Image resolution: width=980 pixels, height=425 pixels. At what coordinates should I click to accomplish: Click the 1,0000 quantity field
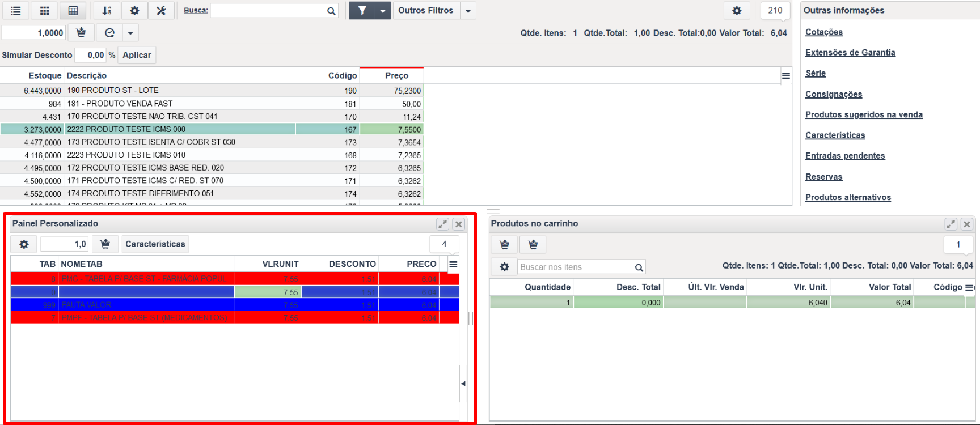pos(33,33)
